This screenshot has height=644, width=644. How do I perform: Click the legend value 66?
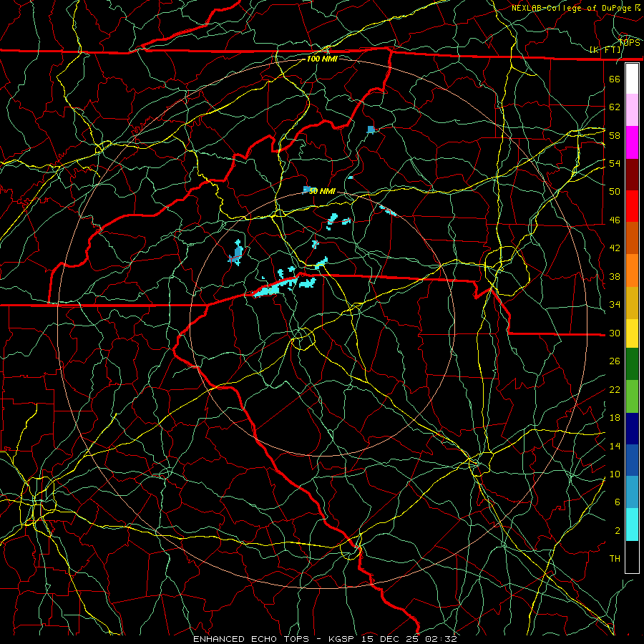pyautogui.click(x=615, y=79)
